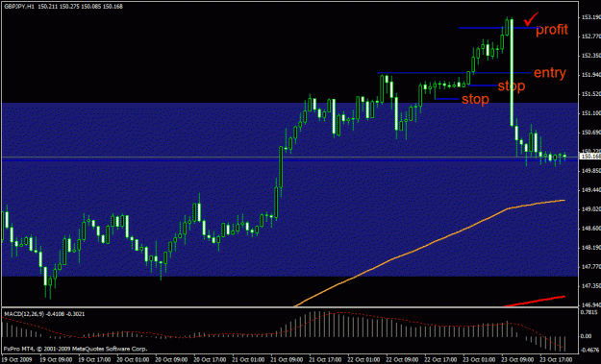Select the red dashed MACD signal line
Screen dimensions: 601x364
tap(284, 331)
